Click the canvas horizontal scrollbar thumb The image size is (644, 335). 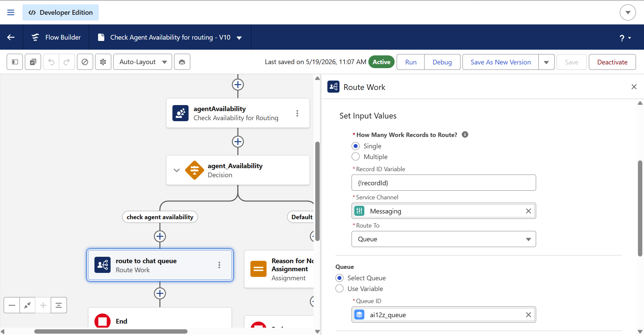111,332
